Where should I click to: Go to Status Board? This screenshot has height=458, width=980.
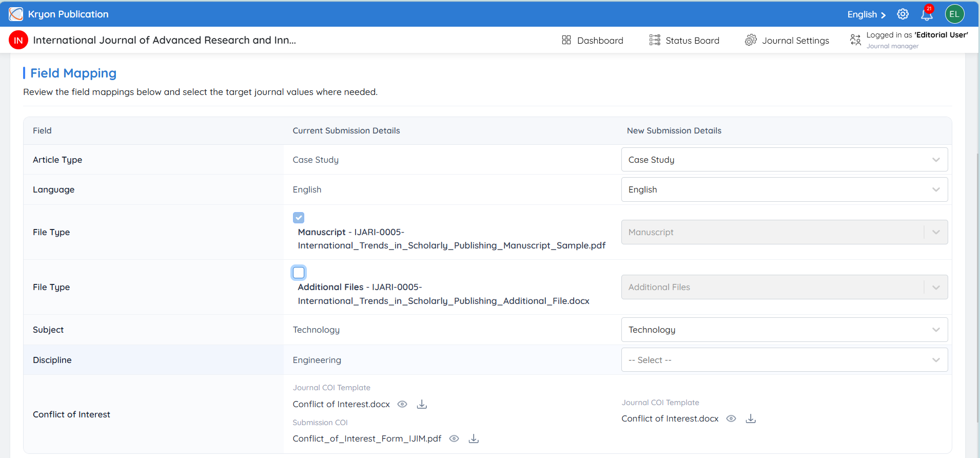[x=684, y=40]
